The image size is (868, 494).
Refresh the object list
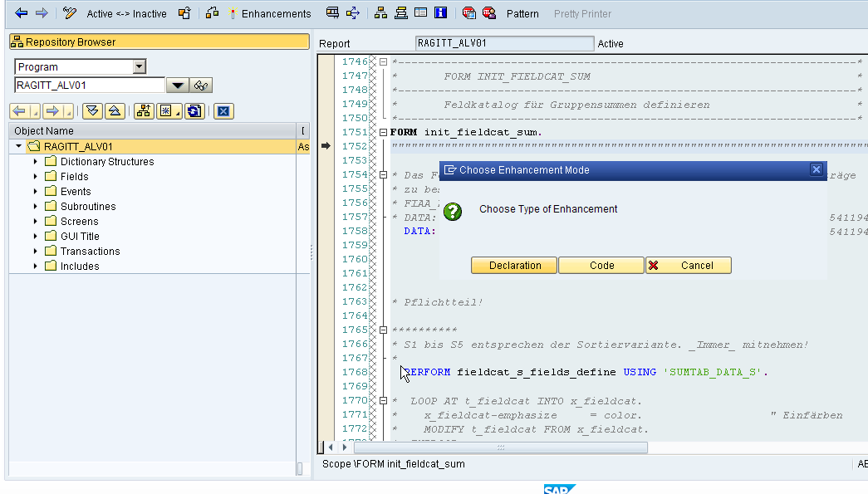coord(194,110)
